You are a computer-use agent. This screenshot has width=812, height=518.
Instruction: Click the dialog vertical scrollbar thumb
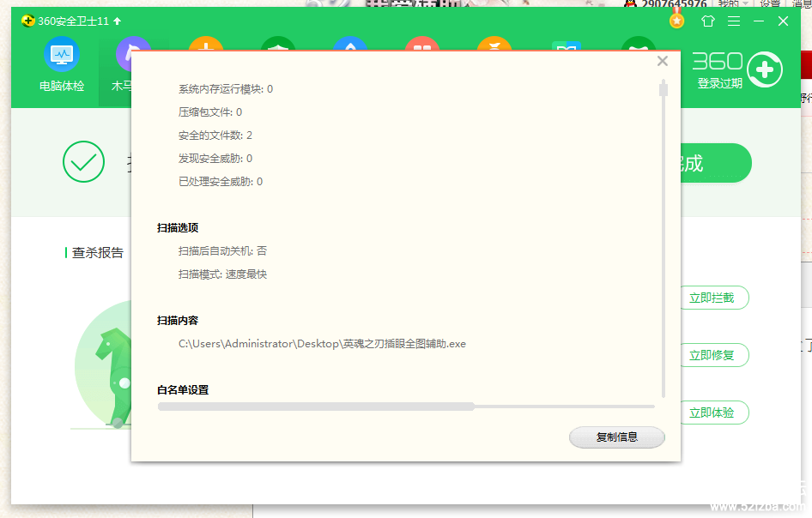pyautogui.click(x=664, y=88)
